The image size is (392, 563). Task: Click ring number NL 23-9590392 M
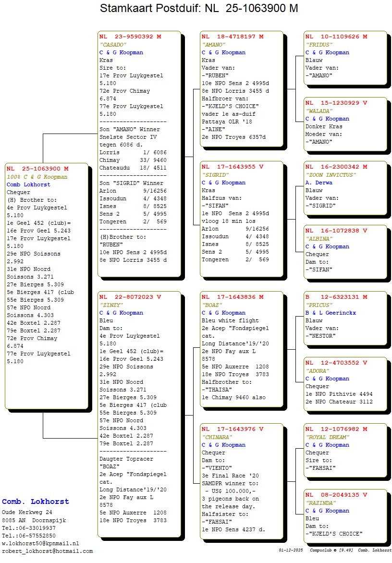pos(130,37)
